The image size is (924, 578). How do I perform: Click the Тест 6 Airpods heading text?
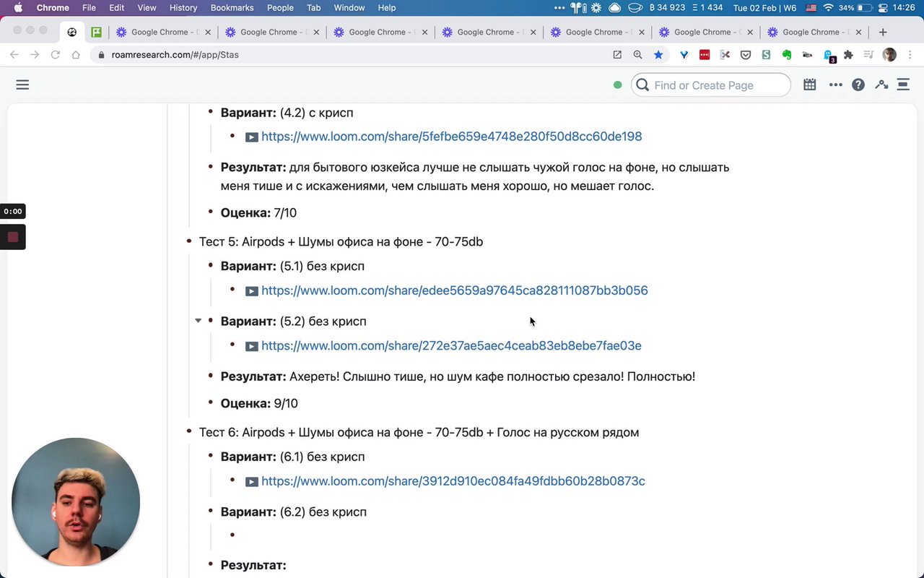(x=419, y=432)
